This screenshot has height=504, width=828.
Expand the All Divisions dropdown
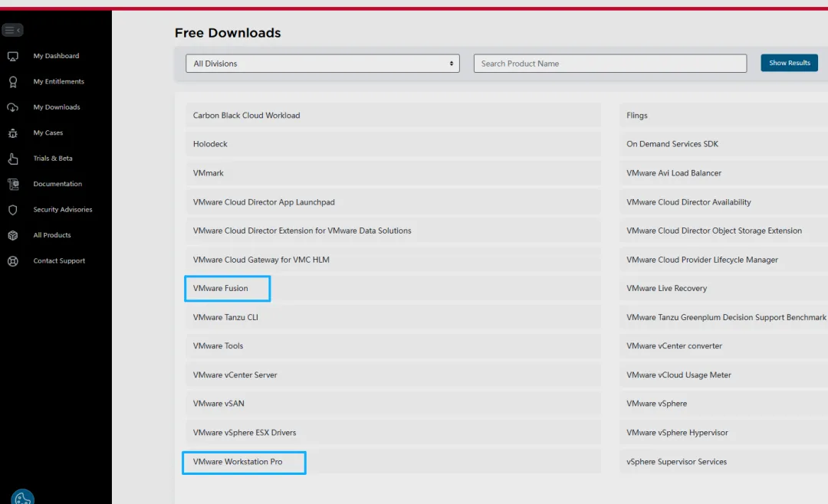tap(323, 64)
